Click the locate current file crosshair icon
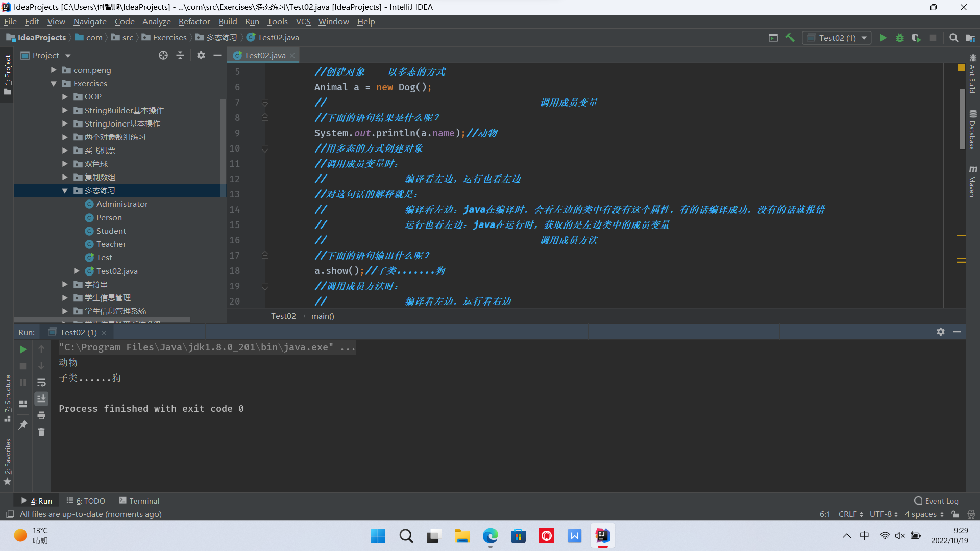 (x=163, y=55)
